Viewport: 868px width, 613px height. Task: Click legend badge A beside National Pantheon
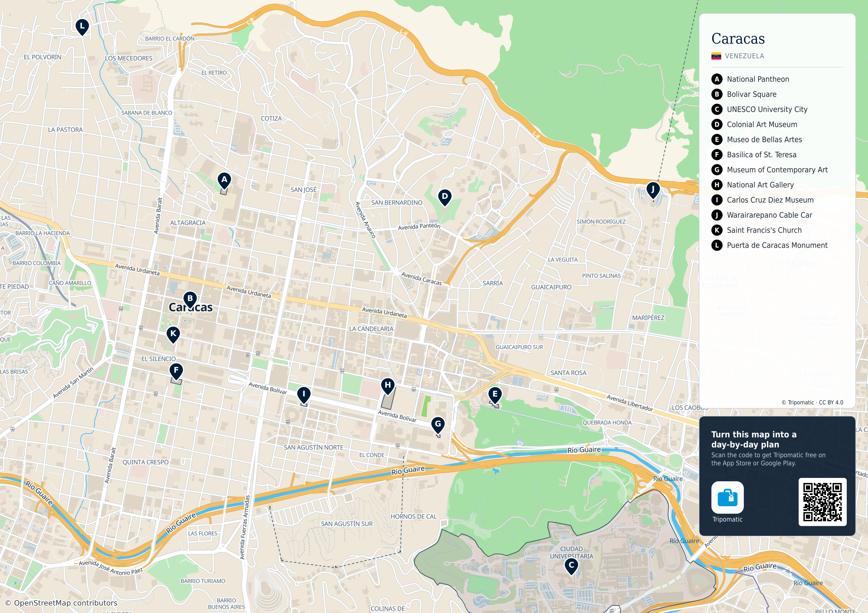pyautogui.click(x=717, y=79)
